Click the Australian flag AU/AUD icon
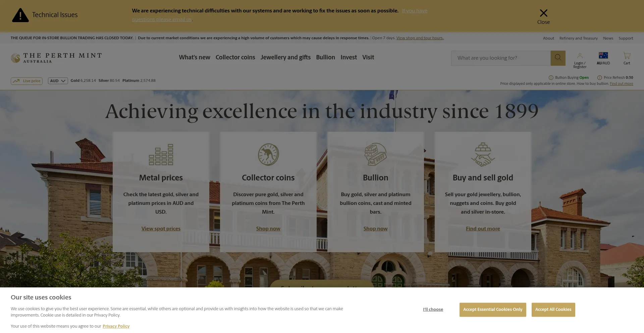 [603, 56]
